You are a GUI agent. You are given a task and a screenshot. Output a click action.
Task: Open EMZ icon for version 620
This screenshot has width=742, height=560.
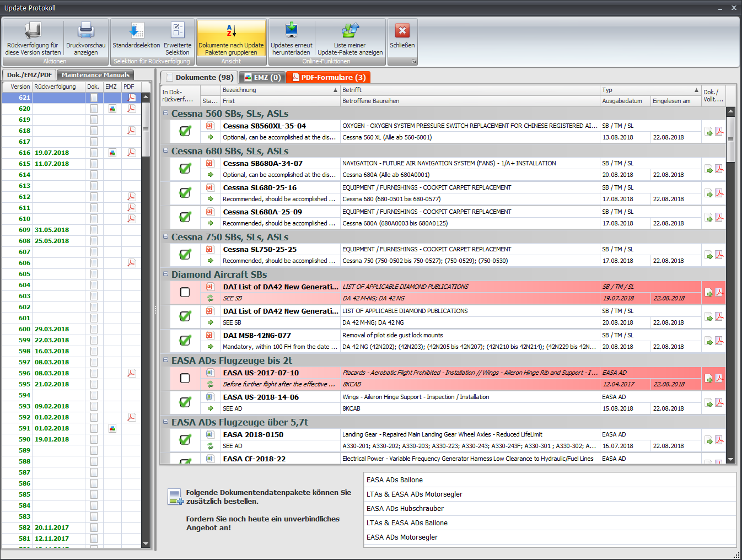click(x=112, y=109)
